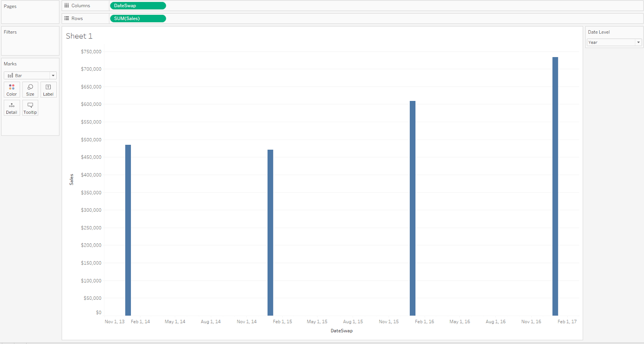Click the $500,000 axis label

point(91,140)
